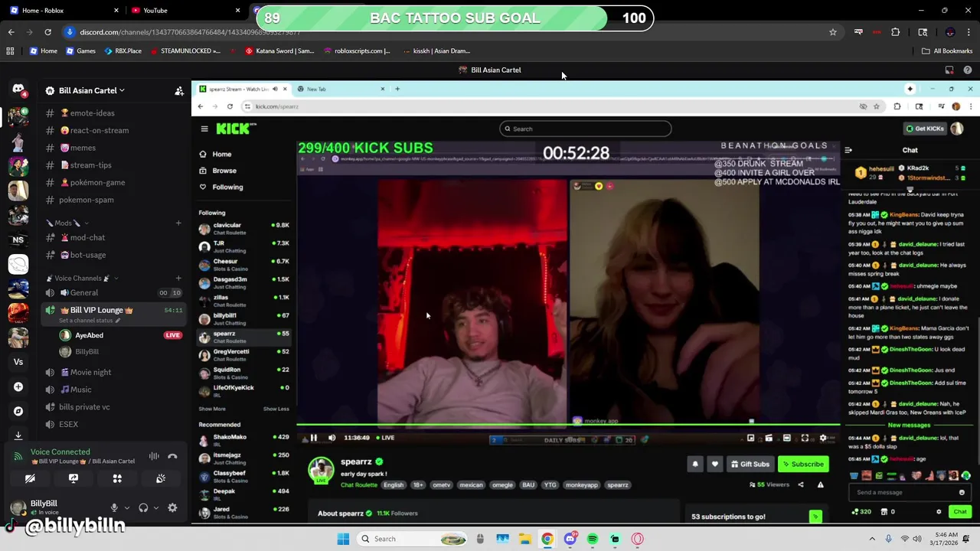
Task: Click the heart follow icon on spearrz's channel
Action: (x=714, y=464)
